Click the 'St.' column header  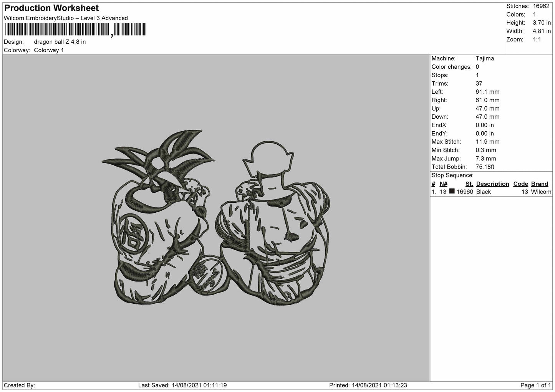(469, 184)
